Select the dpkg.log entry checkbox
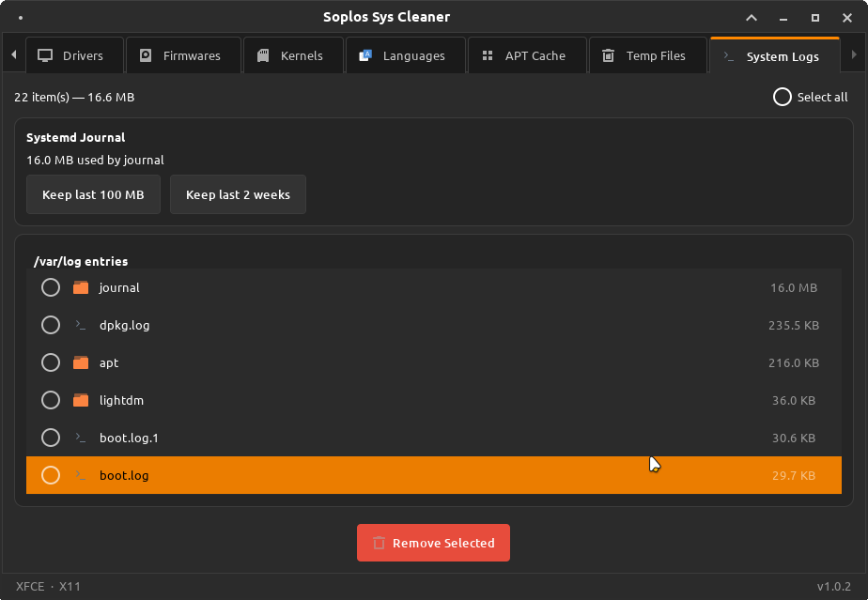This screenshot has height=600, width=868. tap(51, 325)
